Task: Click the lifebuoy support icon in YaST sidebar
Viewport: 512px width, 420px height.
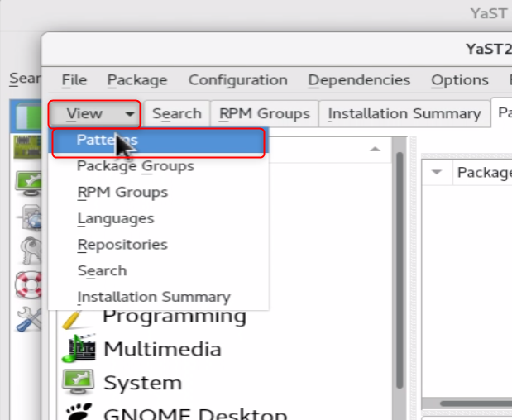Action: click(29, 284)
